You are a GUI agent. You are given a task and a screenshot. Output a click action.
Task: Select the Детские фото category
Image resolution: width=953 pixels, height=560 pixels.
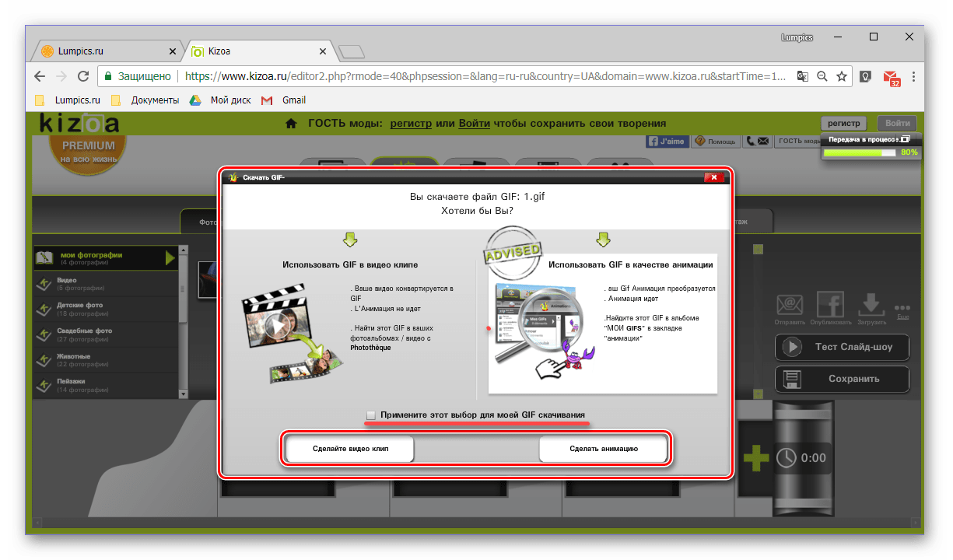point(106,309)
